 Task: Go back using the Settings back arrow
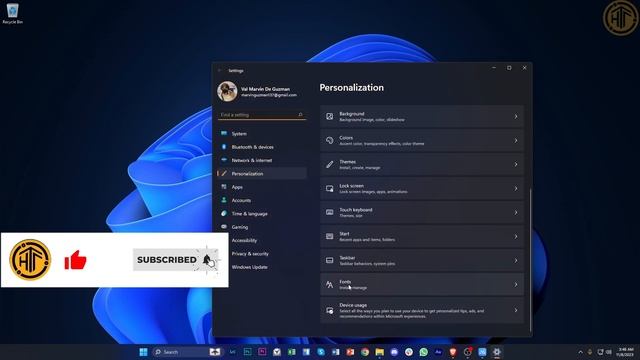click(220, 71)
